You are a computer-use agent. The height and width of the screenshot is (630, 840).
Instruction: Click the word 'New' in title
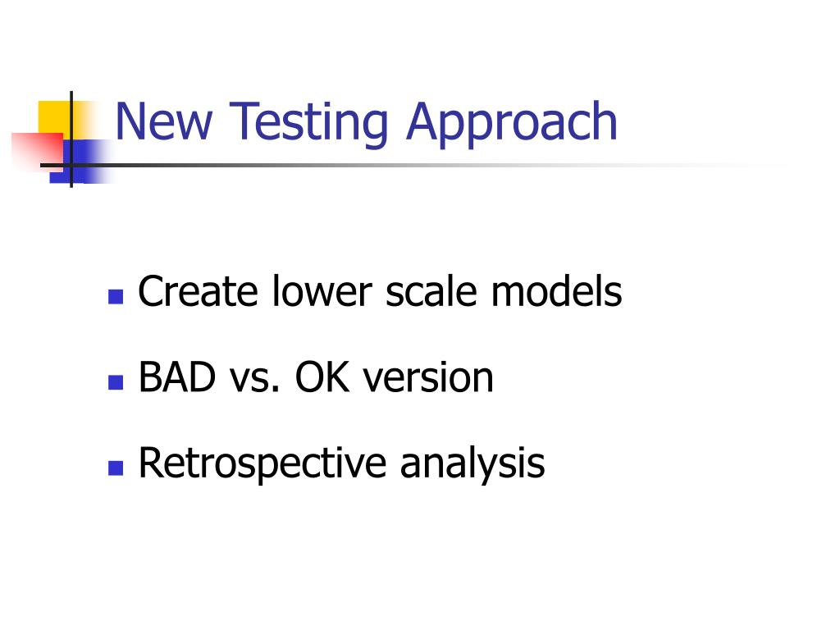point(164,121)
